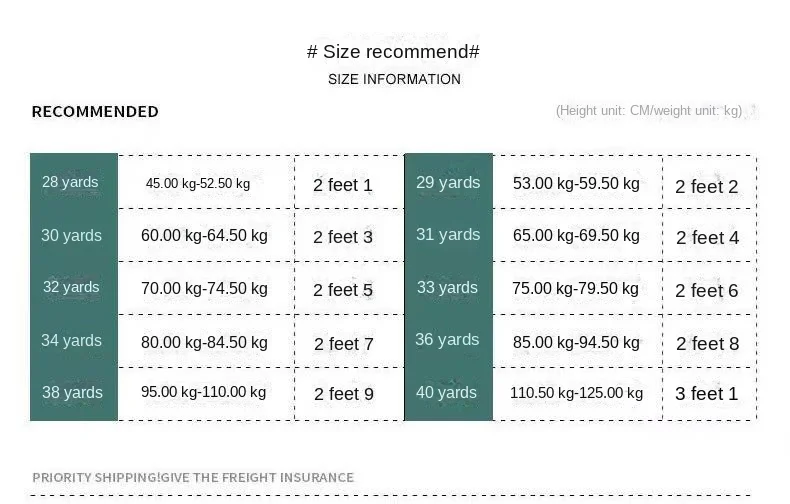Click the '110.50 kg-125.00 kg' weight range

tap(575, 393)
